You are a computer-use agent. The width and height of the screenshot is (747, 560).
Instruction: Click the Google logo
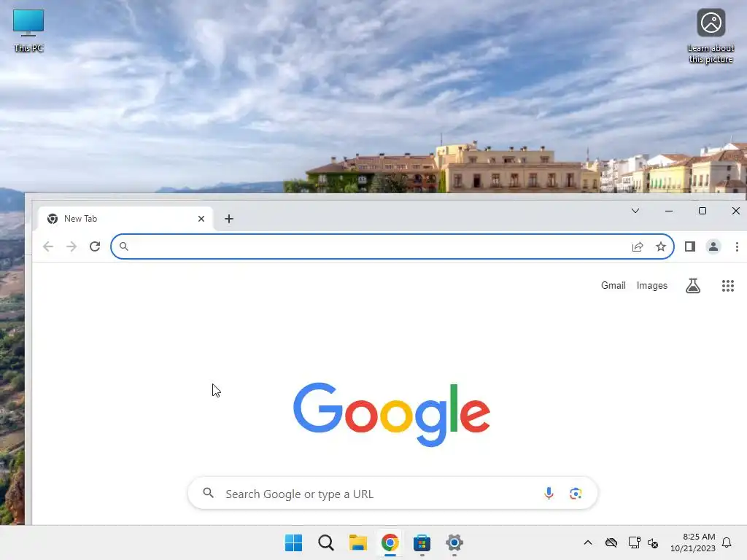click(392, 414)
